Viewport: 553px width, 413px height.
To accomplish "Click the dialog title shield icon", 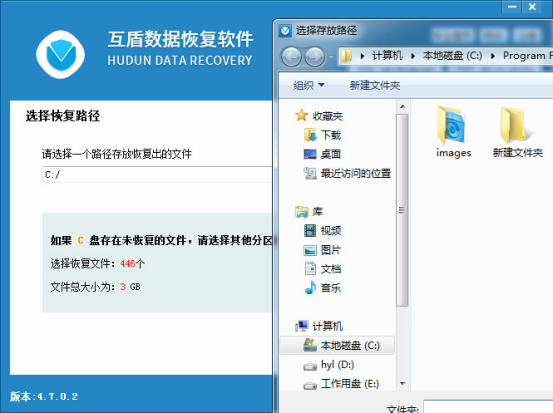I will click(285, 31).
